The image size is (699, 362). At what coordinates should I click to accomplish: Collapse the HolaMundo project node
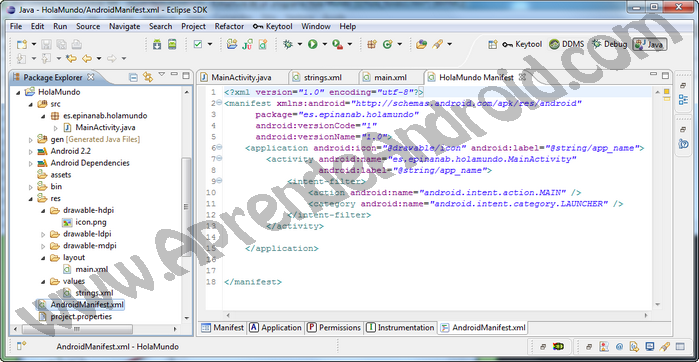click(18, 92)
